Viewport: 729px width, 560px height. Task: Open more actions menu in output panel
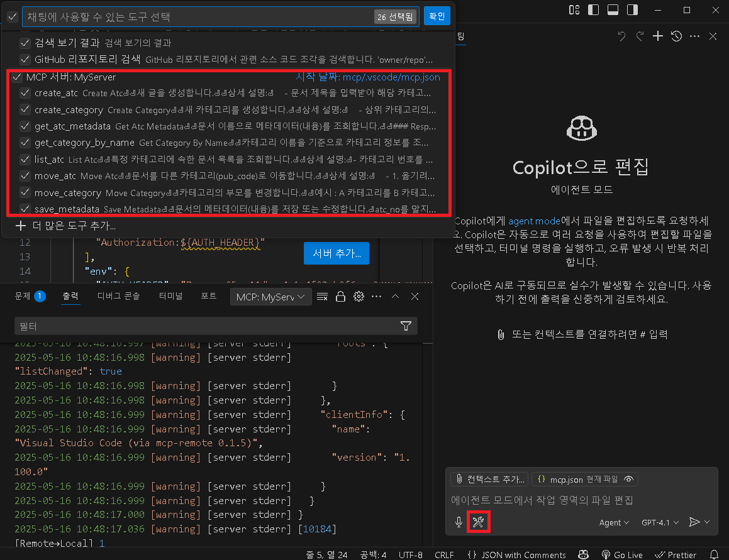(377, 297)
